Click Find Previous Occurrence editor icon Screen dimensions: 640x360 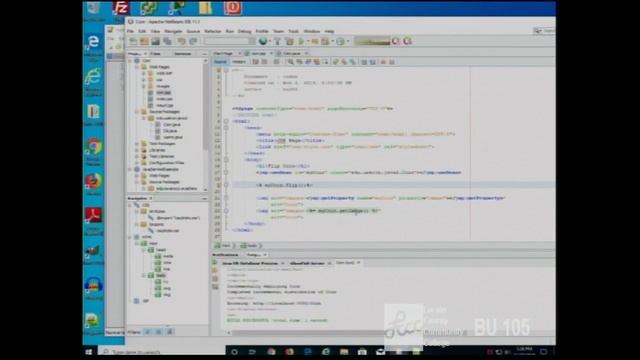(x=299, y=62)
